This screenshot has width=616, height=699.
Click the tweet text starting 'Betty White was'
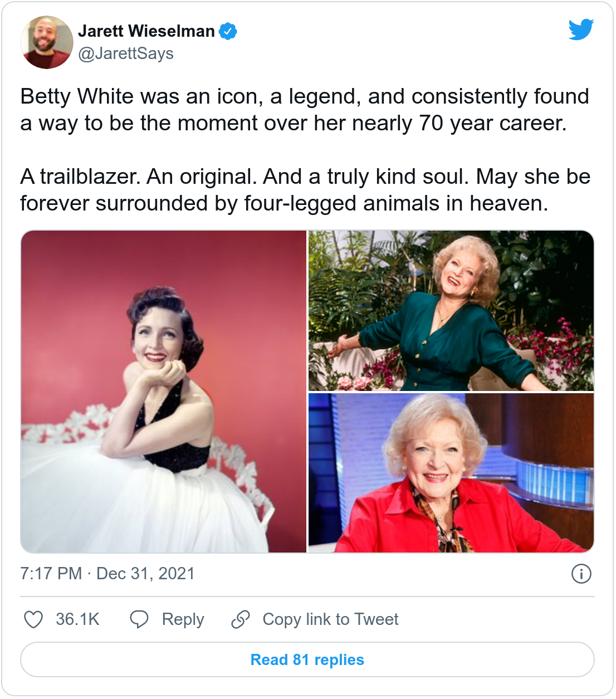[x=305, y=110]
